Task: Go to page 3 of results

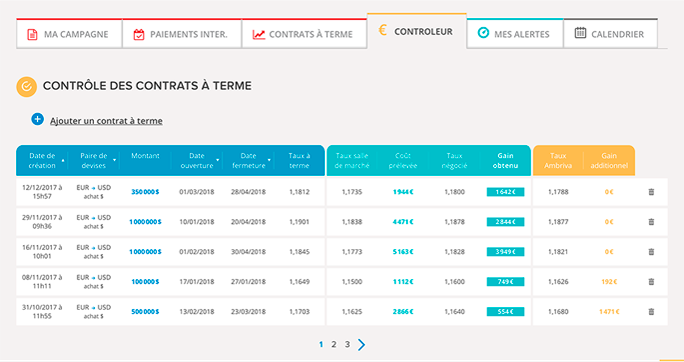Action: [347, 345]
